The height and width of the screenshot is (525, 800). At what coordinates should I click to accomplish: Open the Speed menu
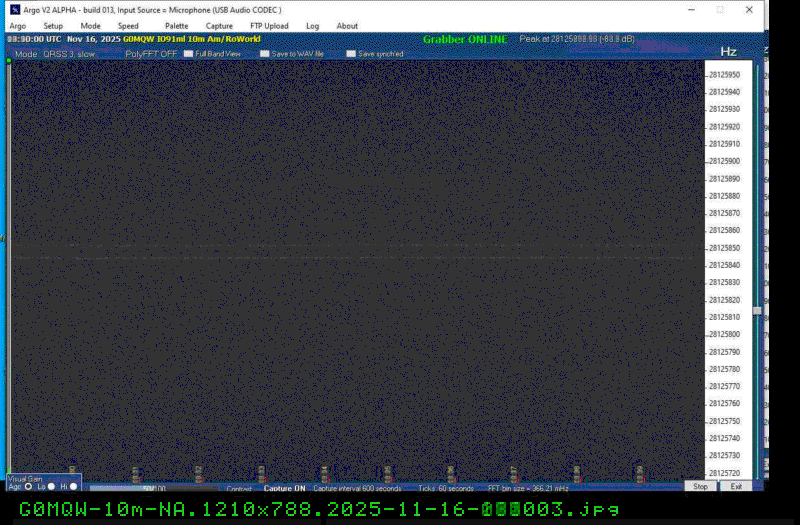(x=128, y=26)
